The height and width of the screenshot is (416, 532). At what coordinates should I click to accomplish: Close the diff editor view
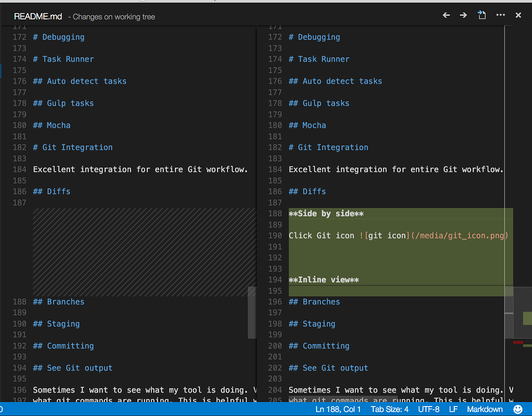click(518, 15)
